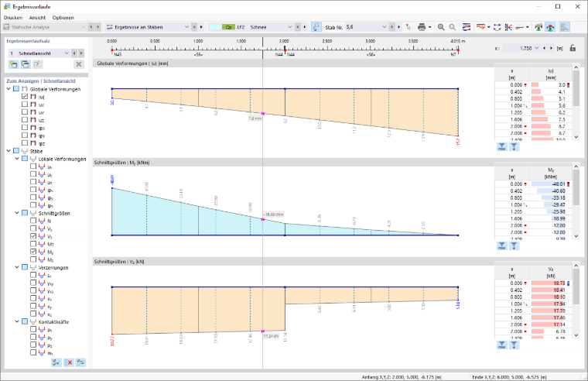Collapse the Lokale Verformungen node
The width and height of the screenshot is (588, 381).
pyautogui.click(x=17, y=159)
